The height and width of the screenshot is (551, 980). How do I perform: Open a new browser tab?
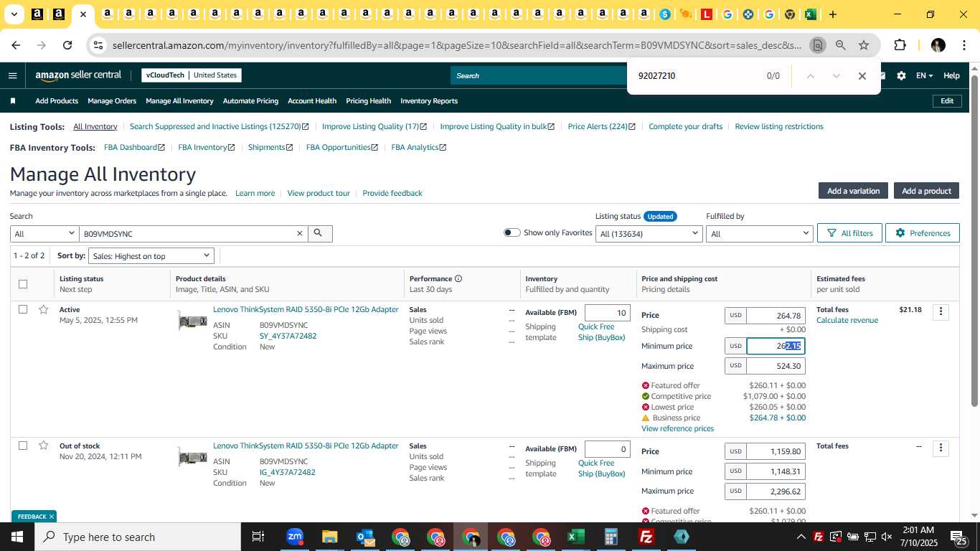point(832,14)
